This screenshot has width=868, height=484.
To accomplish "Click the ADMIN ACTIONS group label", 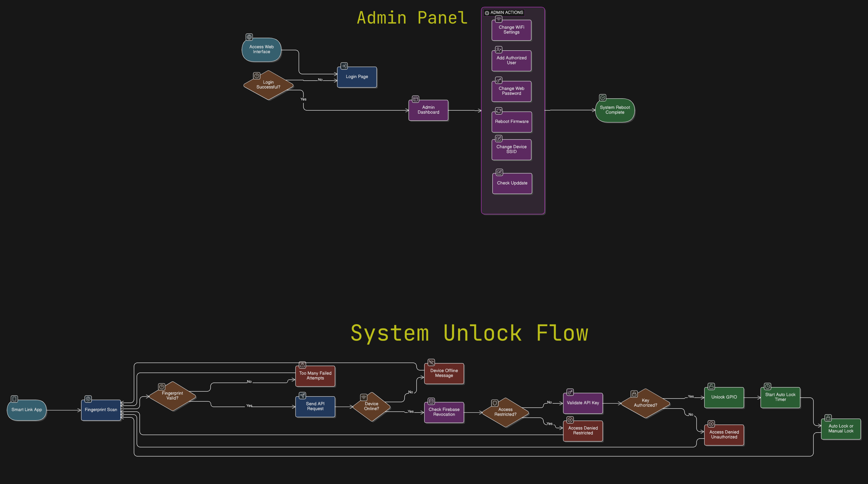I will click(507, 13).
